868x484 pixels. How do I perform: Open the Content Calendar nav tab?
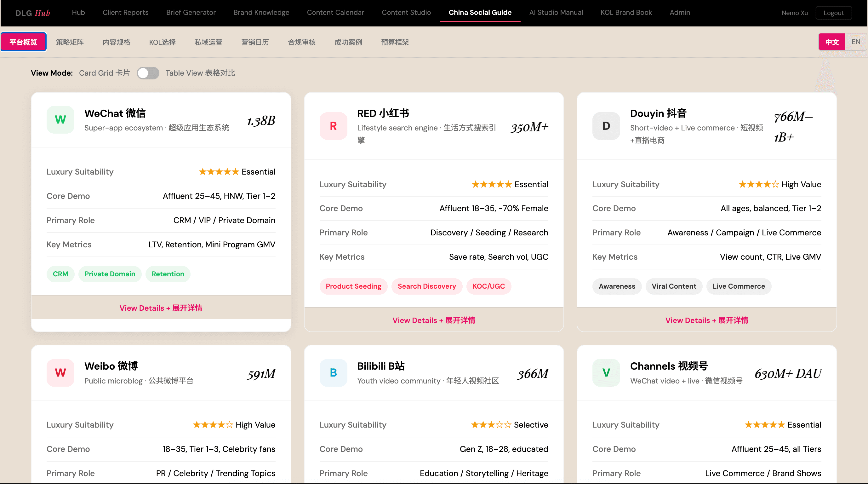335,13
